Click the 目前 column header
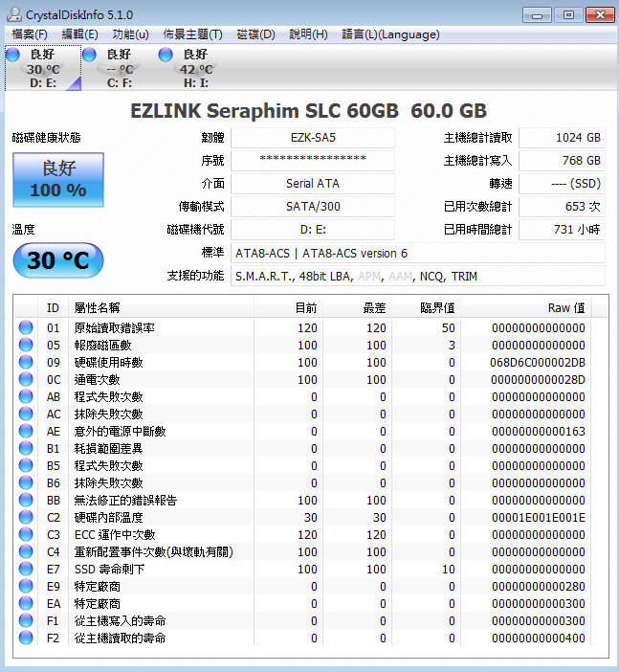The height and width of the screenshot is (672, 619). tap(289, 307)
